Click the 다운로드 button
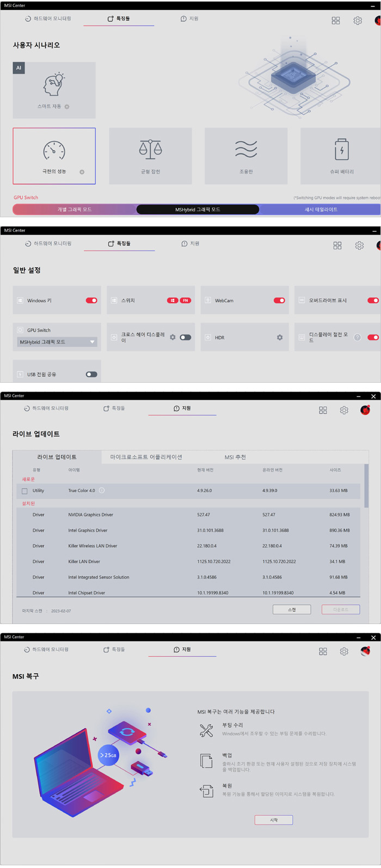Viewport: 381px width, 868px height. pos(341,610)
